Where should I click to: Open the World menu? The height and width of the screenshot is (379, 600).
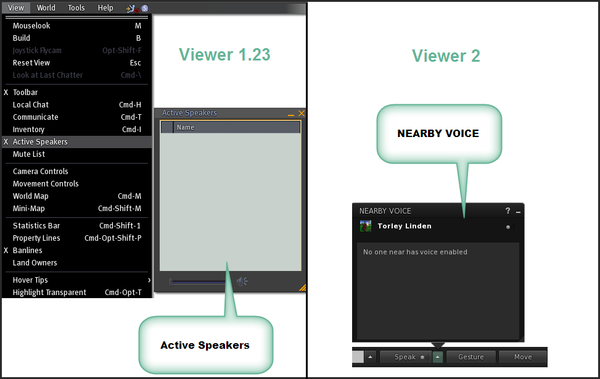pyautogui.click(x=46, y=8)
